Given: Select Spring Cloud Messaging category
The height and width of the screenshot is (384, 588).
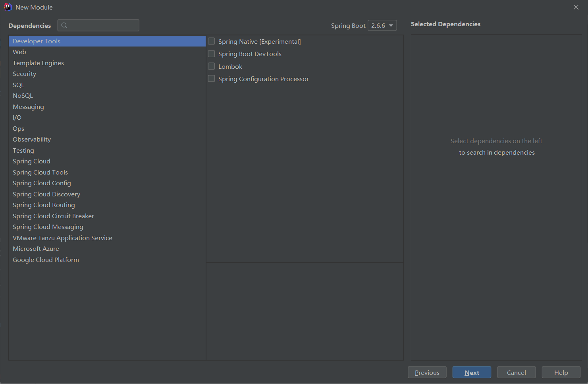Looking at the screenshot, I should [107, 227].
